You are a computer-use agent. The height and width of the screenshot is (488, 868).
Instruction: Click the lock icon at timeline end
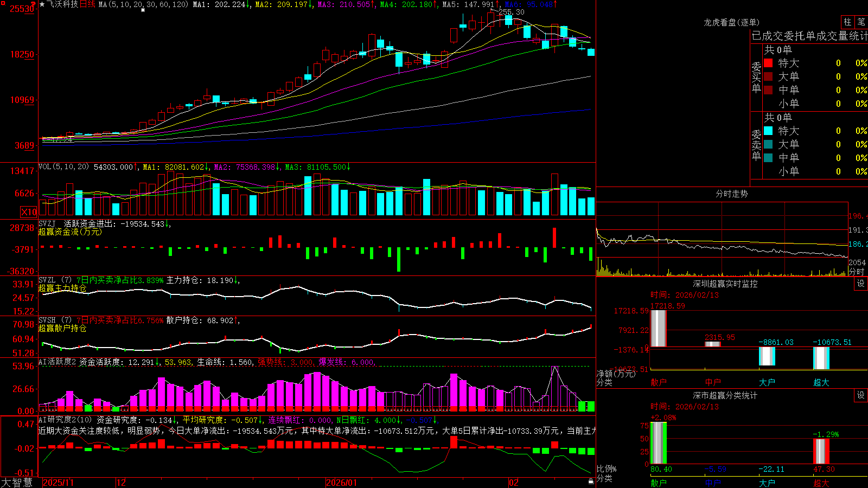[x=591, y=481]
